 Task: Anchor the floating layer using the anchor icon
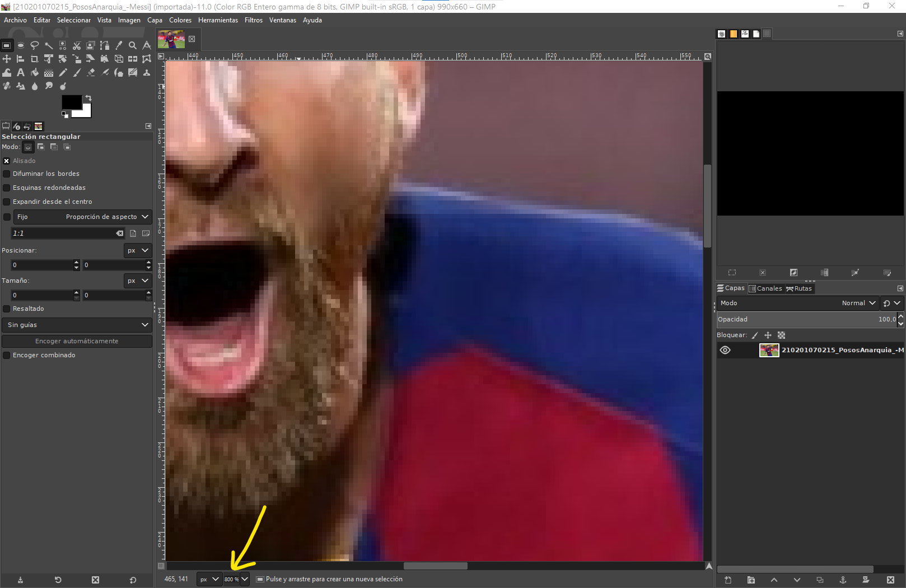(843, 580)
